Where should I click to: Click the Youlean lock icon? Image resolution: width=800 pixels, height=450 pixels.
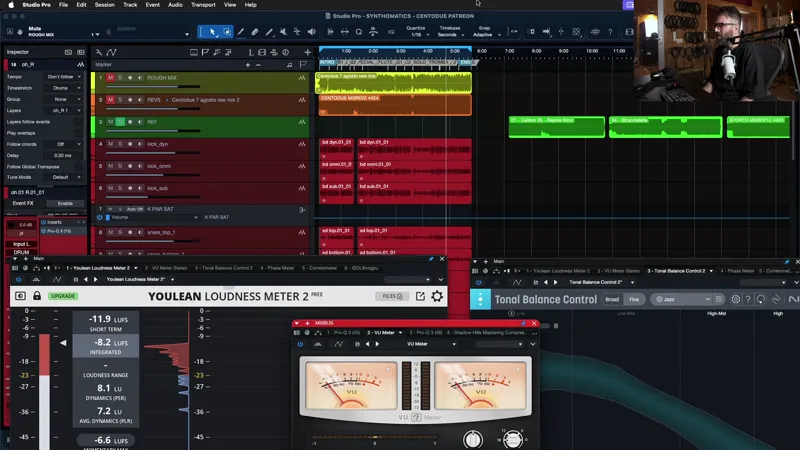37,296
